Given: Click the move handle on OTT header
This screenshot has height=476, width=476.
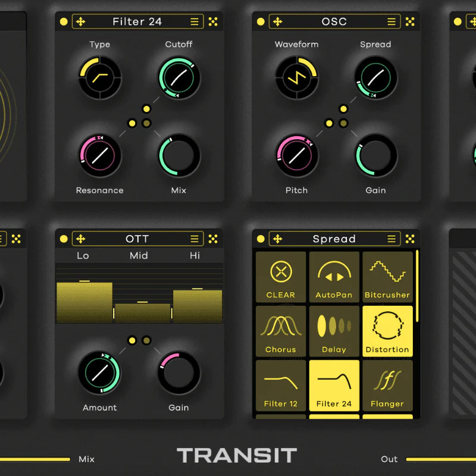Looking at the screenshot, I should click(x=81, y=239).
